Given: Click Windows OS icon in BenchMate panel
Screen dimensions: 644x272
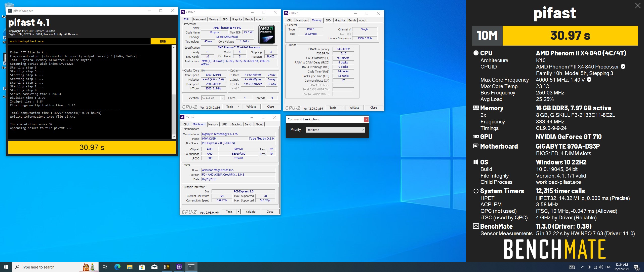Looking at the screenshot, I should [x=476, y=162].
